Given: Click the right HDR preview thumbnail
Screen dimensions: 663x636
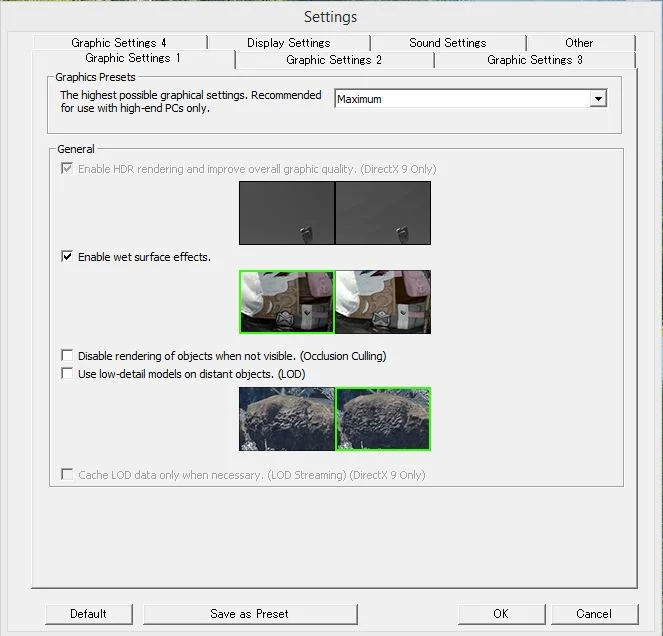Looking at the screenshot, I should (x=383, y=213).
